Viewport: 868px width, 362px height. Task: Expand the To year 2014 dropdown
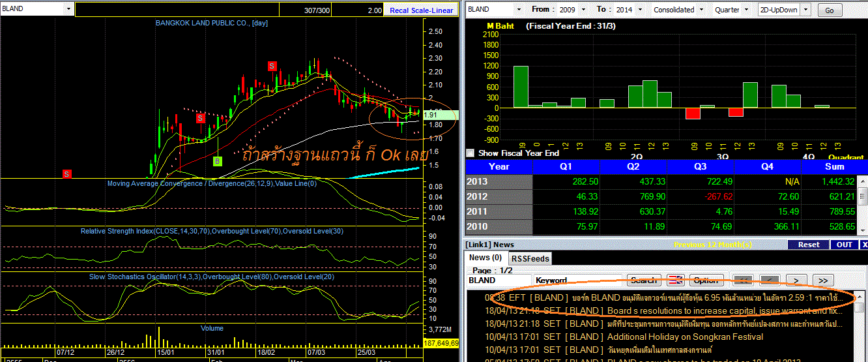click(x=640, y=10)
